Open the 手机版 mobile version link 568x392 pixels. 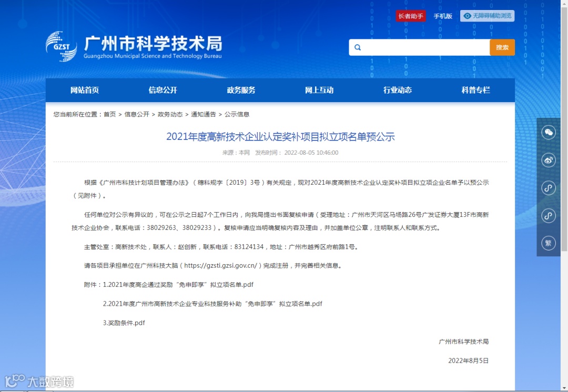pos(443,16)
